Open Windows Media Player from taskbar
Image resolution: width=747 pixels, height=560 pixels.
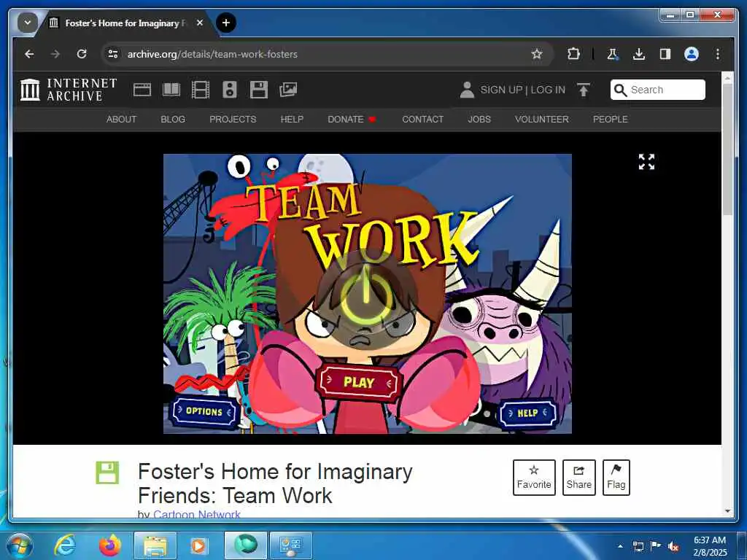pos(198,545)
